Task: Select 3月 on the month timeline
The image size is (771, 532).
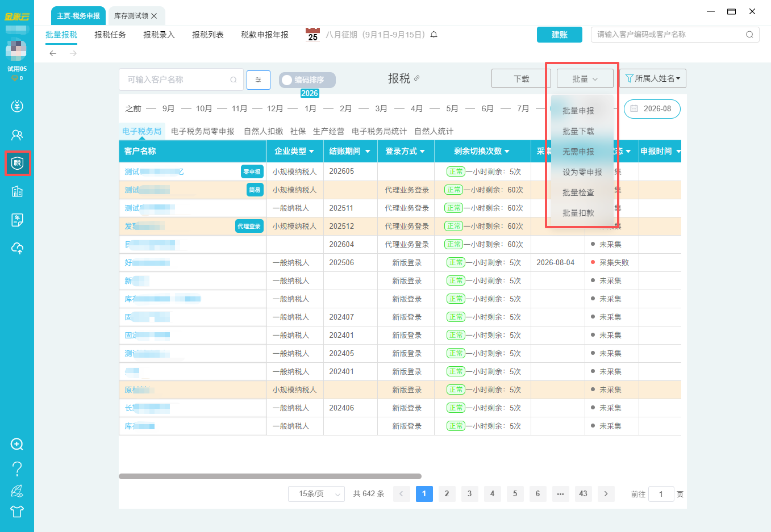Action: pos(381,108)
